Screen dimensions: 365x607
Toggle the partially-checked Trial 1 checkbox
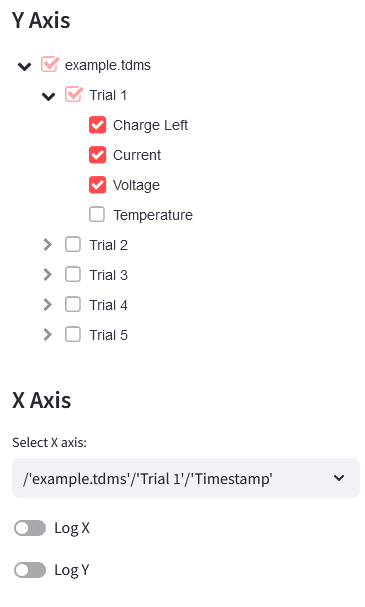point(74,94)
